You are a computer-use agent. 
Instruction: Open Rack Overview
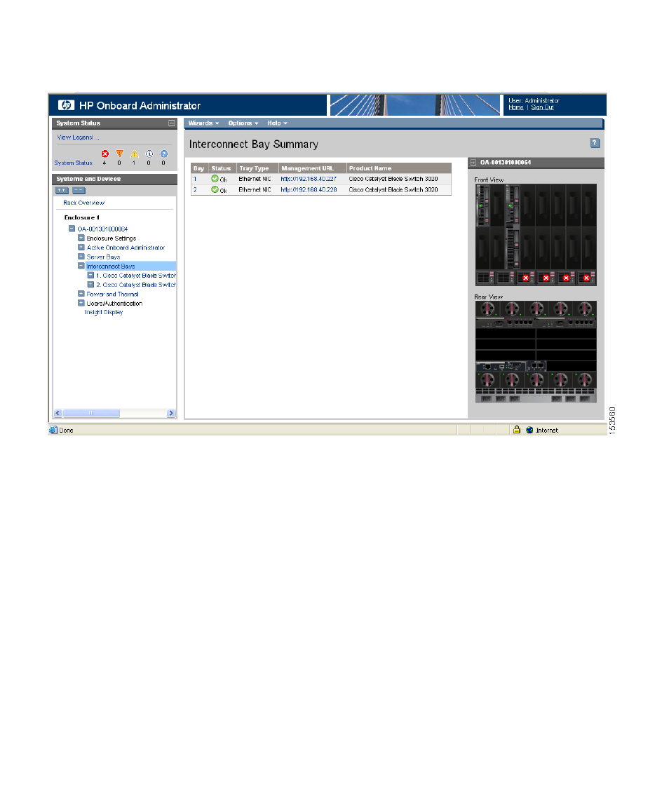point(84,203)
